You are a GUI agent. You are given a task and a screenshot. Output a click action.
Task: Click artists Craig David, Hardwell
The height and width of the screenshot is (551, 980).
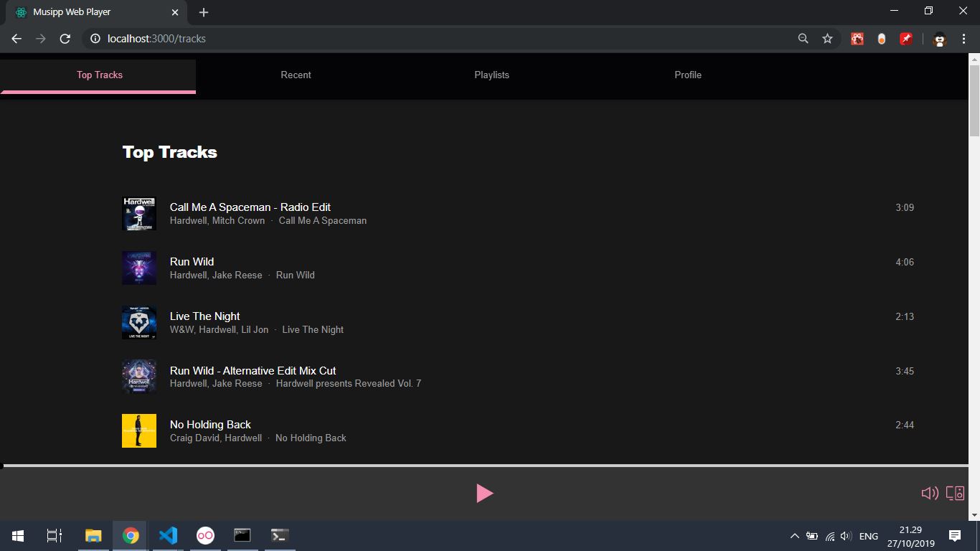click(x=216, y=438)
